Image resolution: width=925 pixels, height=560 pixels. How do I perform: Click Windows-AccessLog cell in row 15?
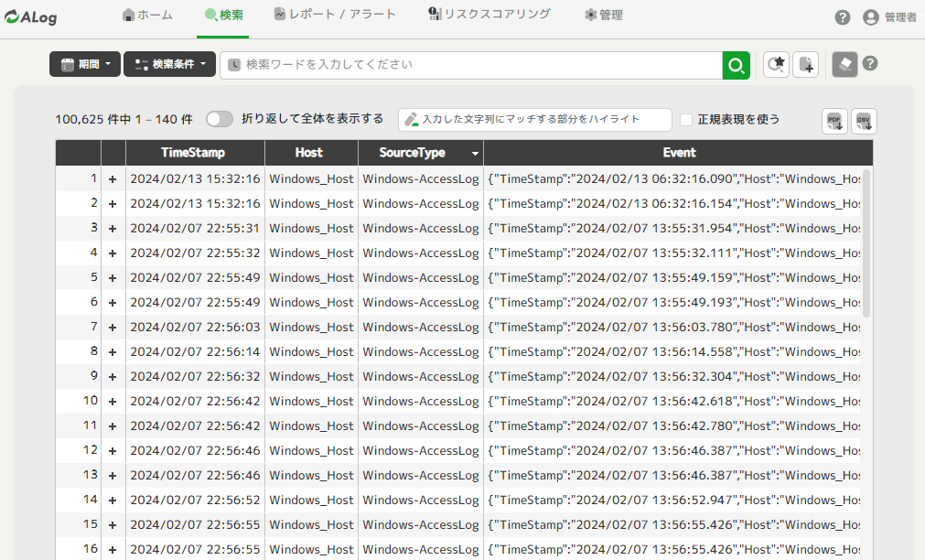tap(421, 524)
